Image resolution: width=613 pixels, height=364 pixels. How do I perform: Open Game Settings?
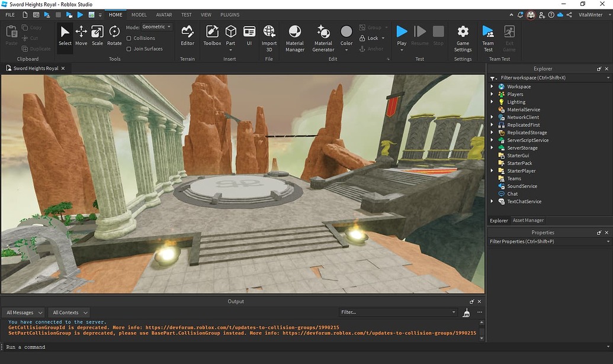463,36
